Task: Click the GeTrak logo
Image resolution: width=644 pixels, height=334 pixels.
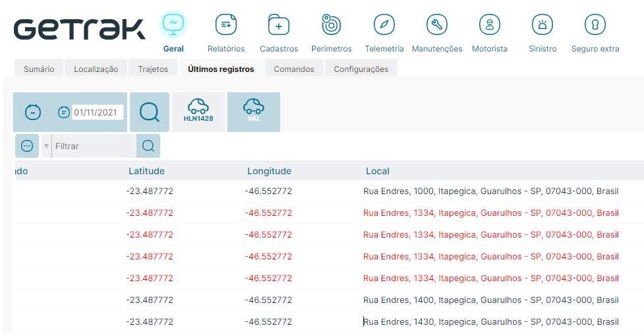Action: click(79, 29)
